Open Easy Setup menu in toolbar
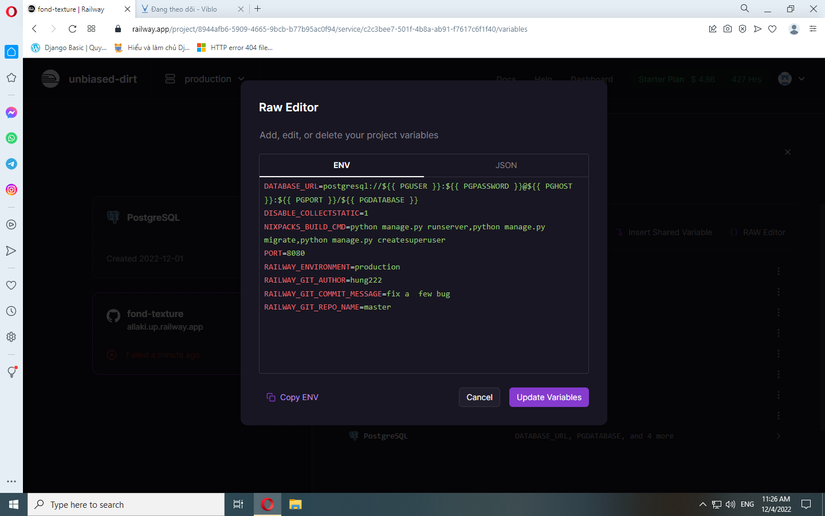 [x=813, y=29]
